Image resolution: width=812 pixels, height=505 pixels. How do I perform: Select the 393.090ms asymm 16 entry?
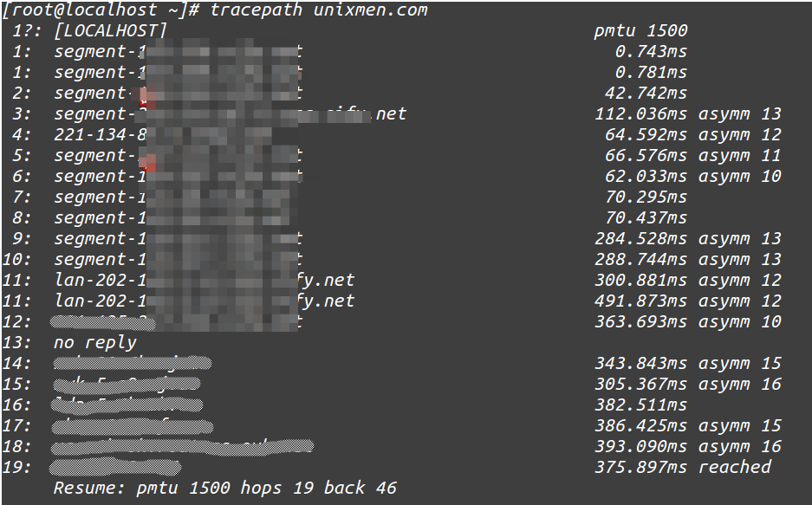tap(688, 446)
